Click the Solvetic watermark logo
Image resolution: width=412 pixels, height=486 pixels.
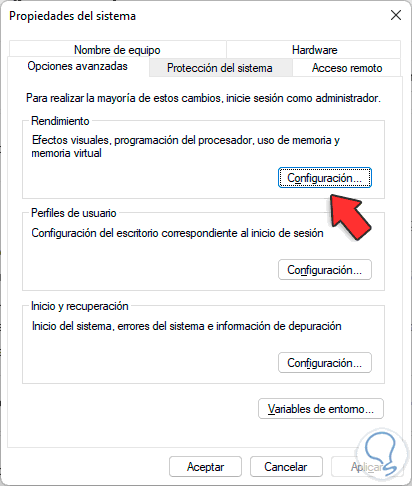tap(382, 455)
